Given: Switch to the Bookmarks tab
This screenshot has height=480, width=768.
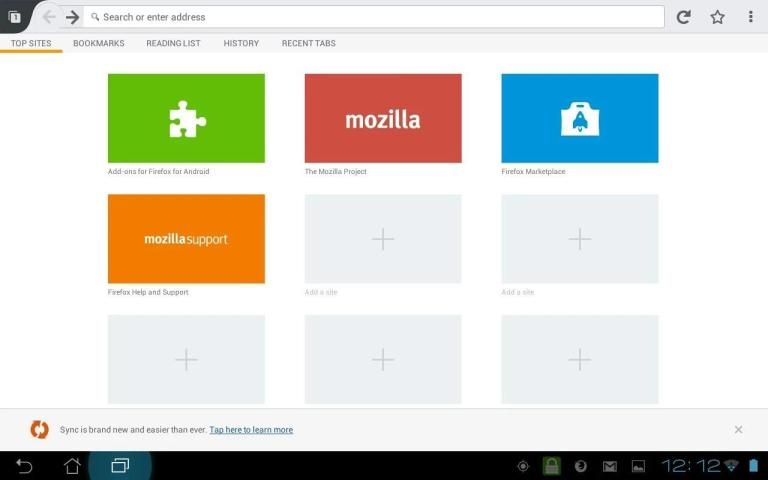Looking at the screenshot, I should pyautogui.click(x=98, y=43).
